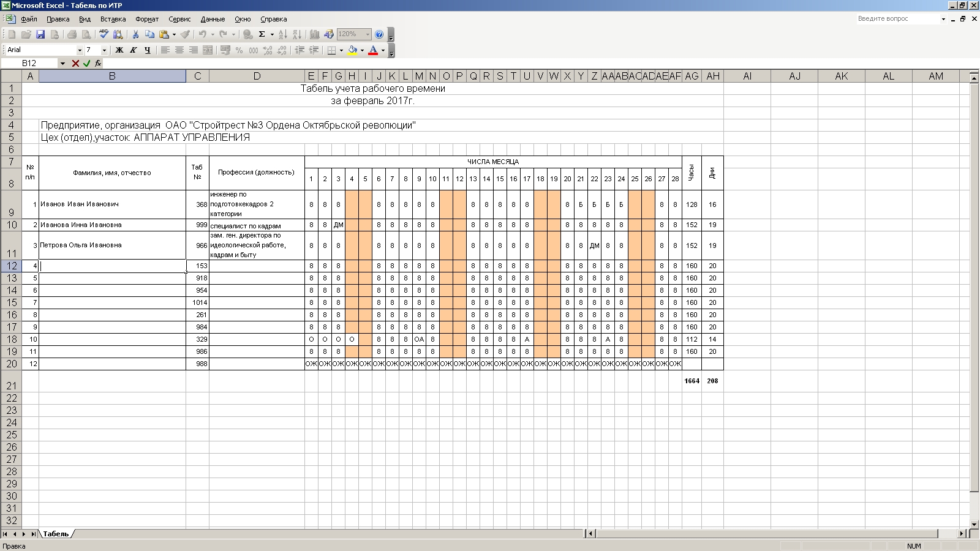
Task: Center align text in toolbar
Action: pos(179,50)
